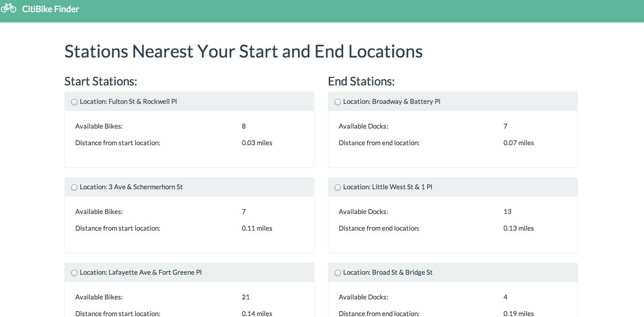This screenshot has height=317, width=644.
Task: Click 'Available Docks:' label under Broad St & Bridge St
Action: tap(363, 297)
